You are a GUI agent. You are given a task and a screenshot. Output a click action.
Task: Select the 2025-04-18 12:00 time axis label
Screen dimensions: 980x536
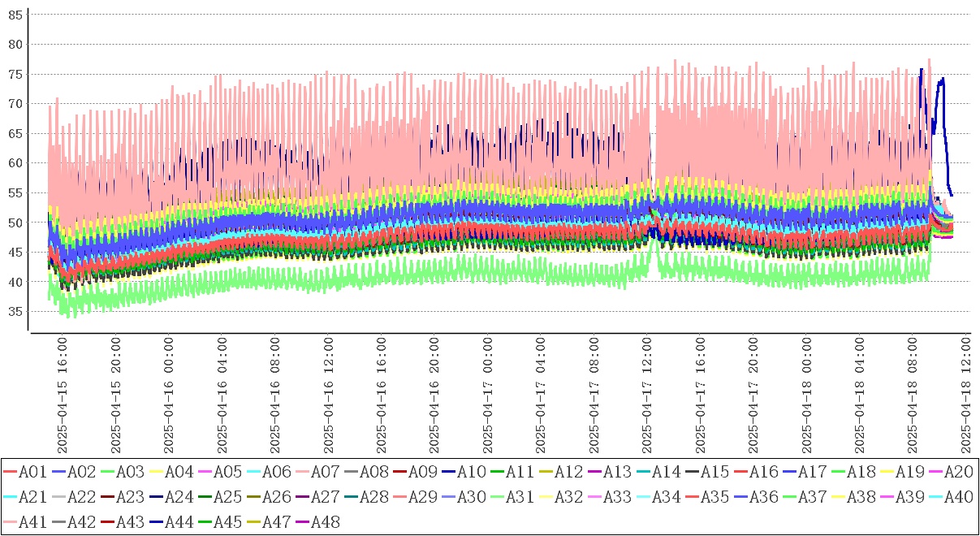pos(966,396)
